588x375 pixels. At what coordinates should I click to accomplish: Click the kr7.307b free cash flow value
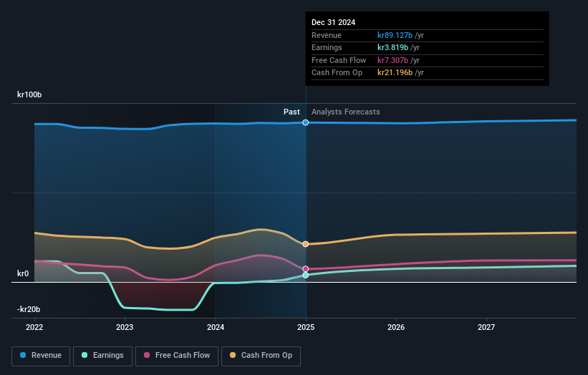tap(392, 60)
